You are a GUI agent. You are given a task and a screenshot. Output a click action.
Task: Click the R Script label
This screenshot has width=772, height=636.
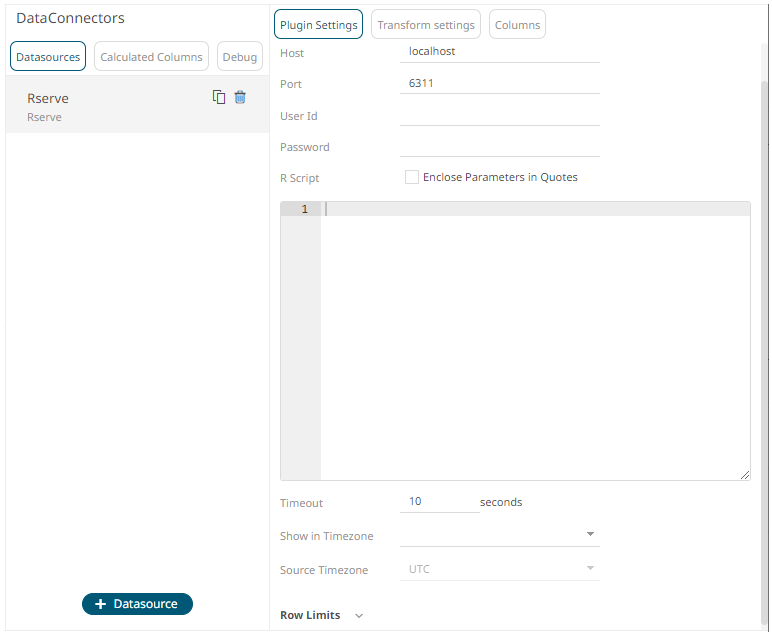tap(299, 178)
